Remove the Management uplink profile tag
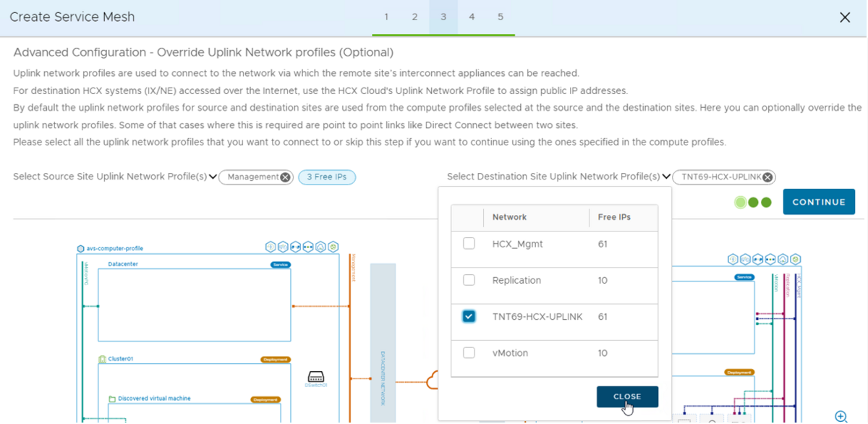The image size is (868, 424). pyautogui.click(x=285, y=177)
